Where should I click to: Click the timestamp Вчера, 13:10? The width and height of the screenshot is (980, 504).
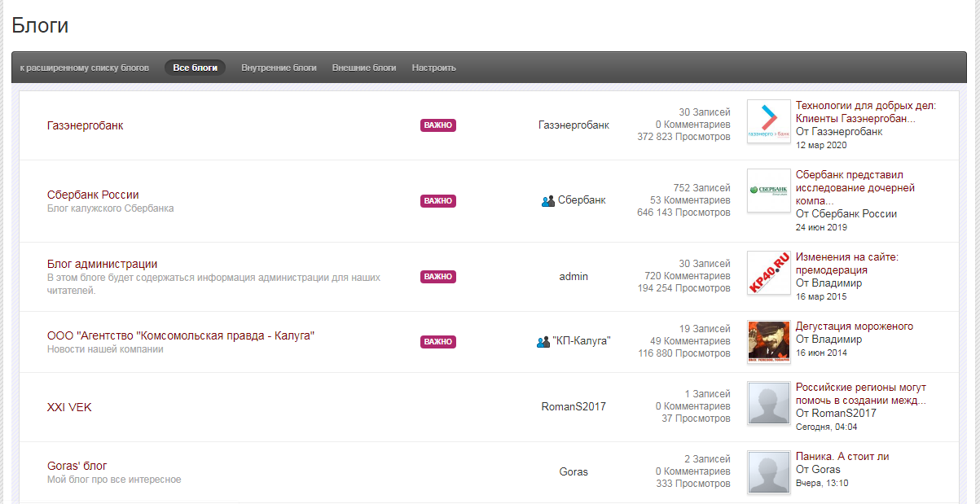click(822, 483)
